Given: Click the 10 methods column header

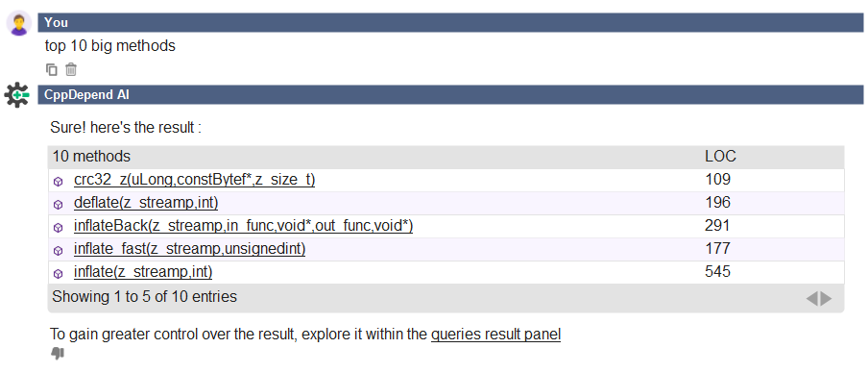Looking at the screenshot, I should (91, 157).
